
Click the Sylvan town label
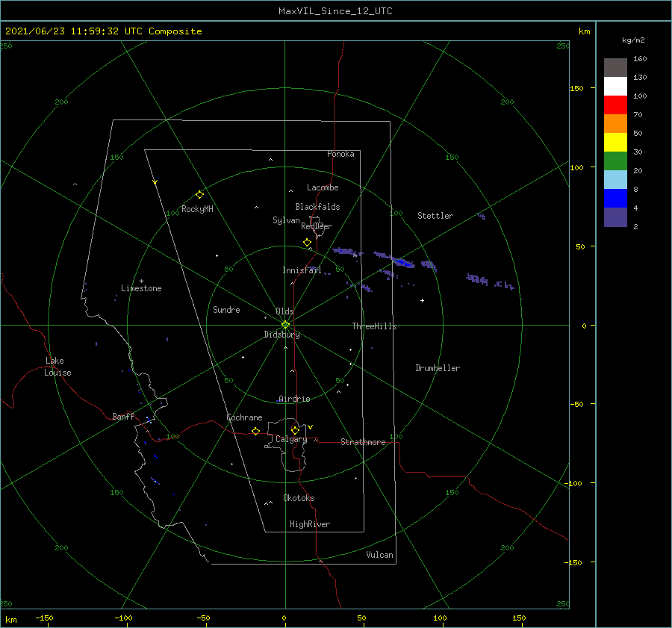(x=286, y=220)
